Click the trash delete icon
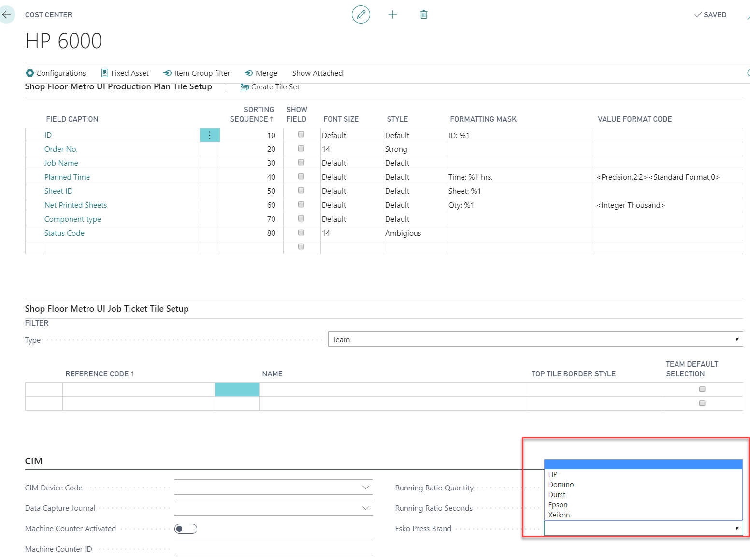Image resolution: width=750 pixels, height=560 pixels. [x=424, y=14]
